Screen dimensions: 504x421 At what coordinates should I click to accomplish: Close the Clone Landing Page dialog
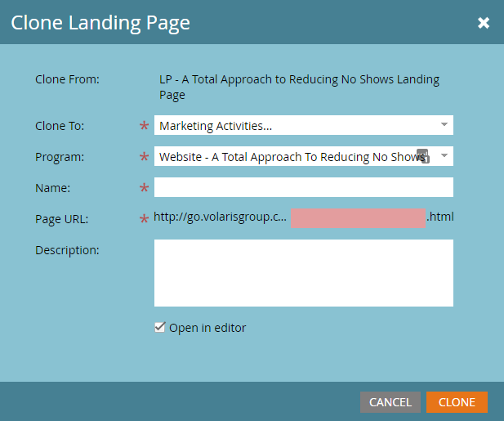click(x=484, y=23)
